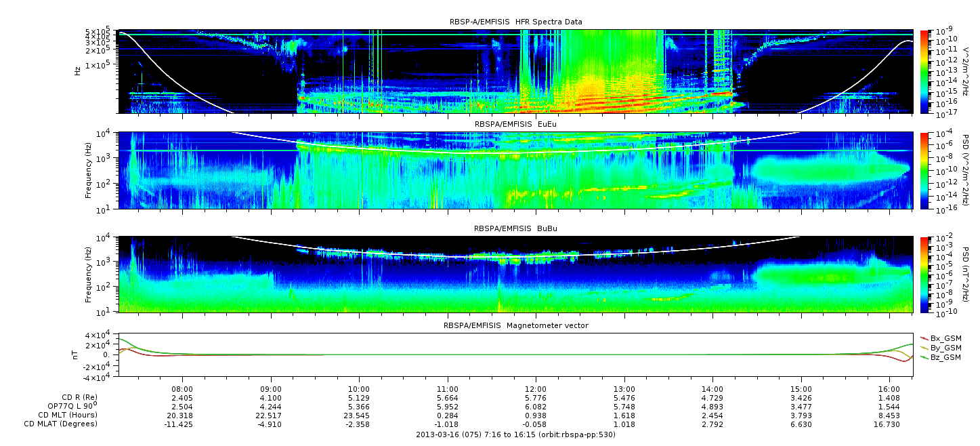Click the orbit date range caption at bottom
The width and height of the screenshot is (980, 446).
tap(515, 434)
